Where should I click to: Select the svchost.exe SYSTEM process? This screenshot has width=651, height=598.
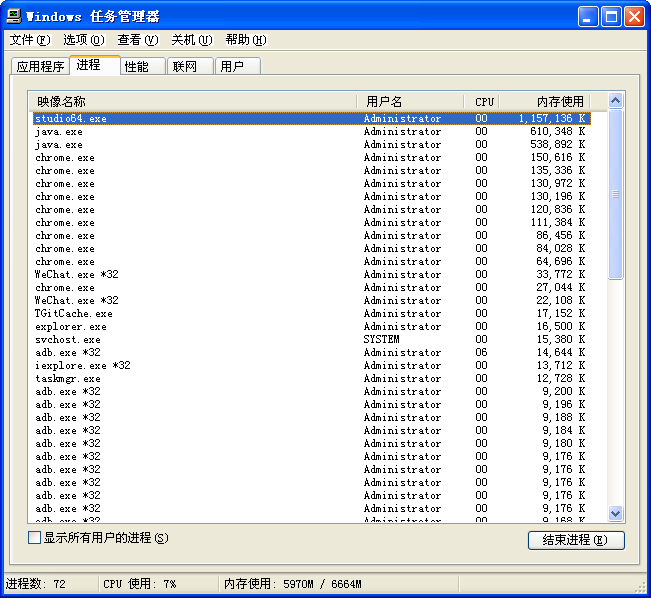(x=312, y=339)
